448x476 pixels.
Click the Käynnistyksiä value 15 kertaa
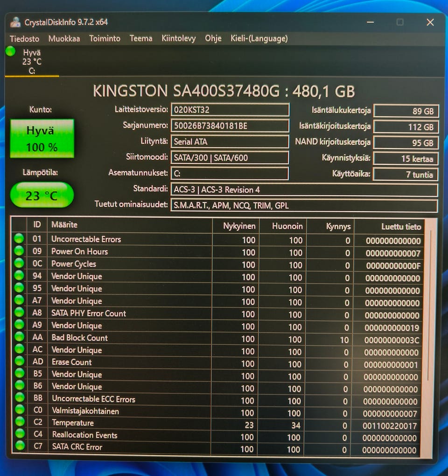pyautogui.click(x=406, y=158)
